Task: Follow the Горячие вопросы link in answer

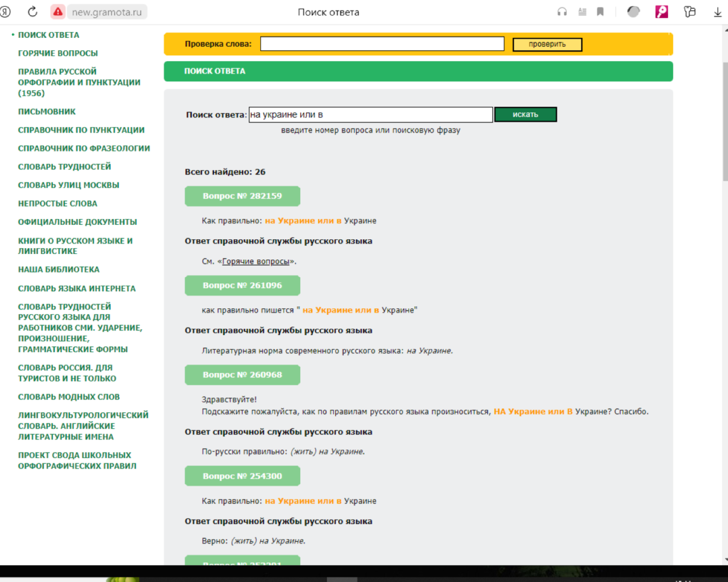Action: pos(256,262)
